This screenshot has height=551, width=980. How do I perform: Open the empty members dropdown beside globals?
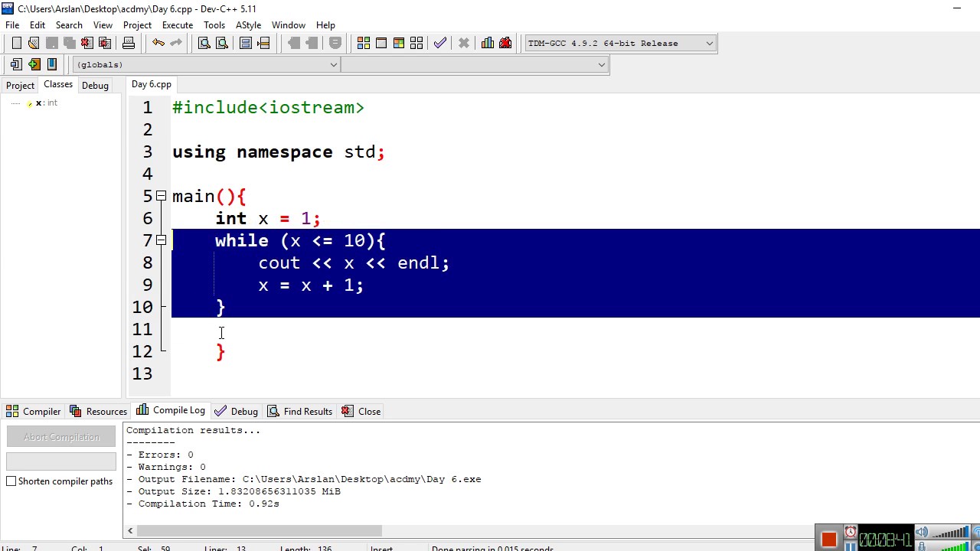(475, 65)
